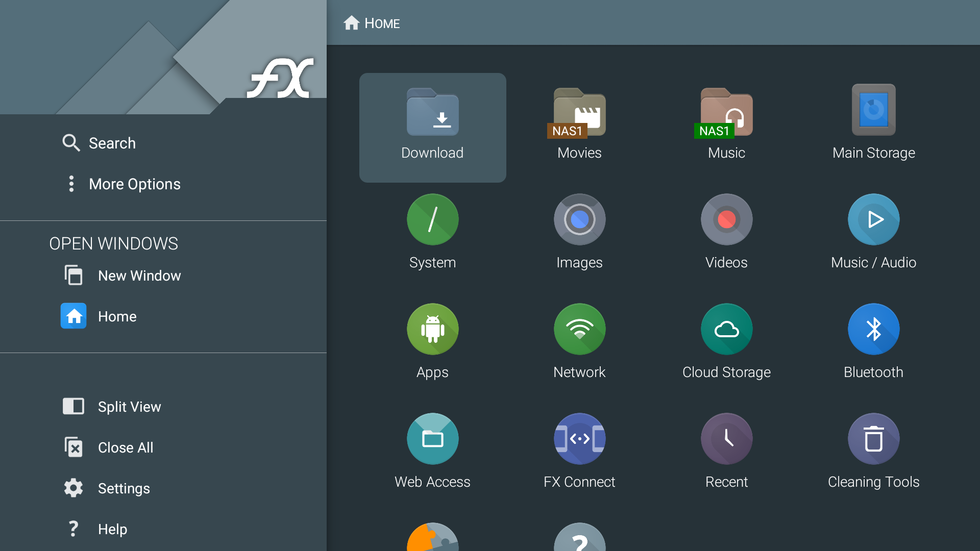Open Settings from the sidebar
Image resolution: width=980 pixels, height=551 pixels.
pyautogui.click(x=124, y=488)
